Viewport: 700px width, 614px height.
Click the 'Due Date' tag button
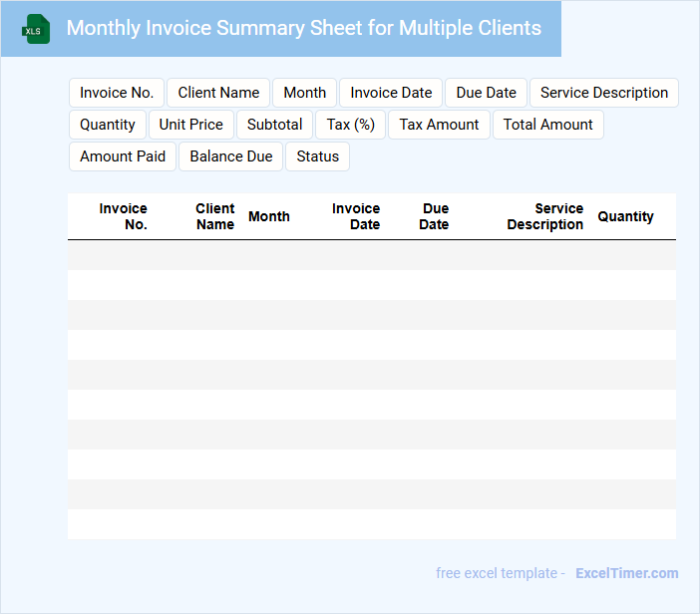click(x=486, y=93)
